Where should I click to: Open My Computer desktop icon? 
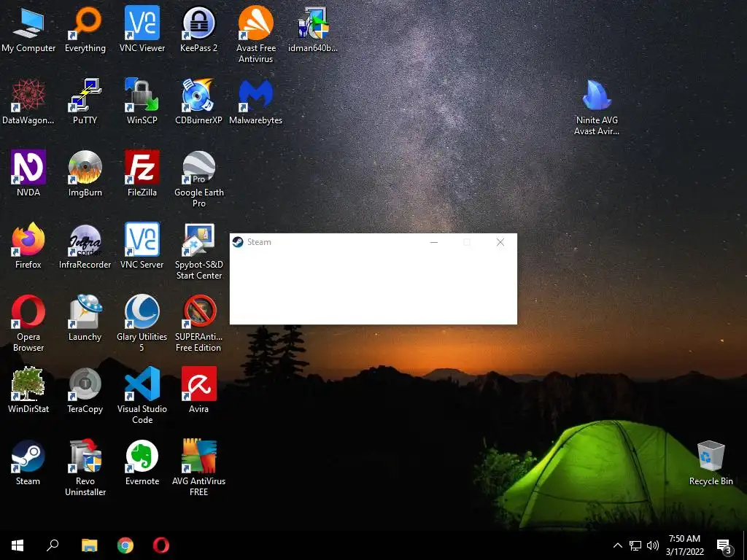click(x=28, y=29)
